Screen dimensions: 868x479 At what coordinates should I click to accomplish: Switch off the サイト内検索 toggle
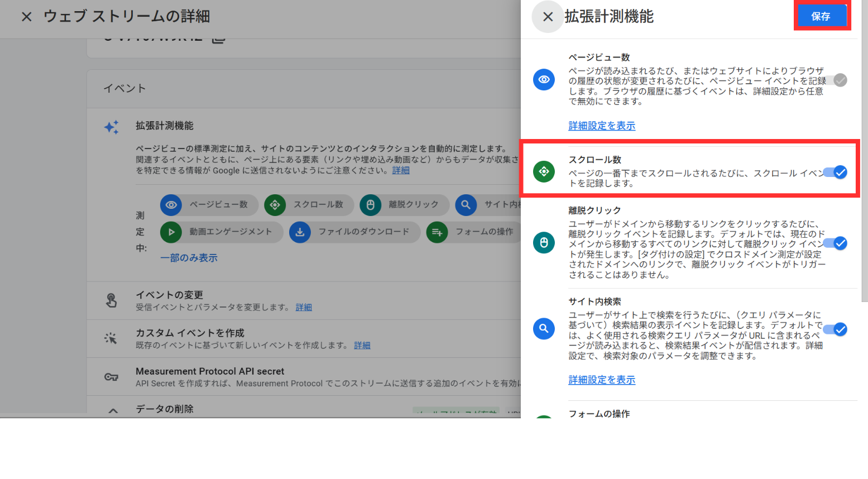[x=836, y=329]
